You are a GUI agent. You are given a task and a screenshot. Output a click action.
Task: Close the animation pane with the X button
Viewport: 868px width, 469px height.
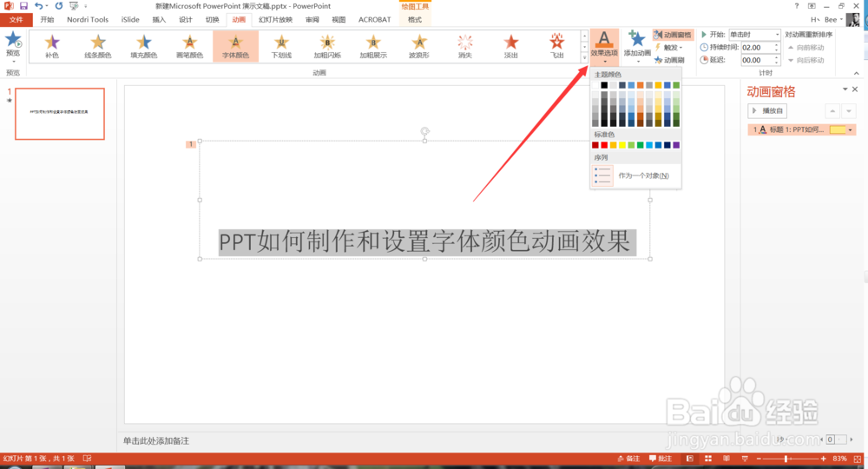point(855,89)
